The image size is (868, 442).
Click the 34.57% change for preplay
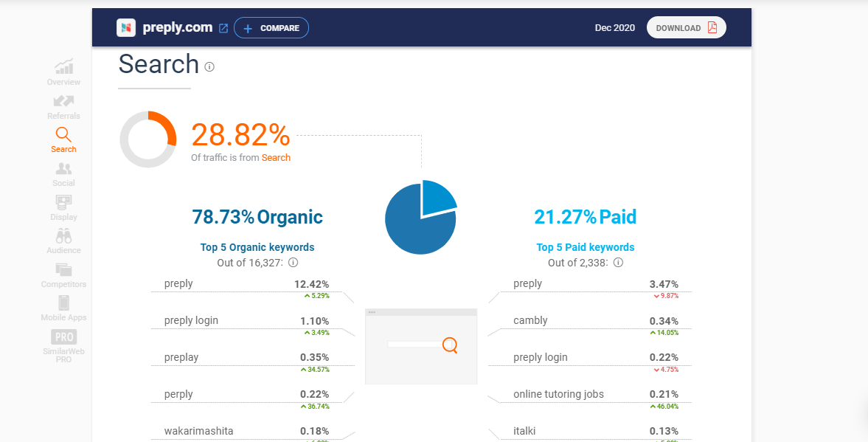pos(315,370)
